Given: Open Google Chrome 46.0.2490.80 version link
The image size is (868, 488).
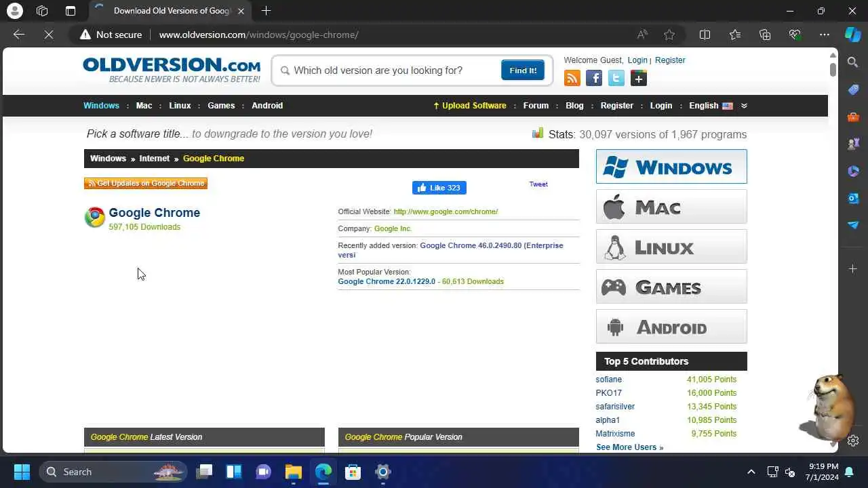Looking at the screenshot, I should [450, 250].
